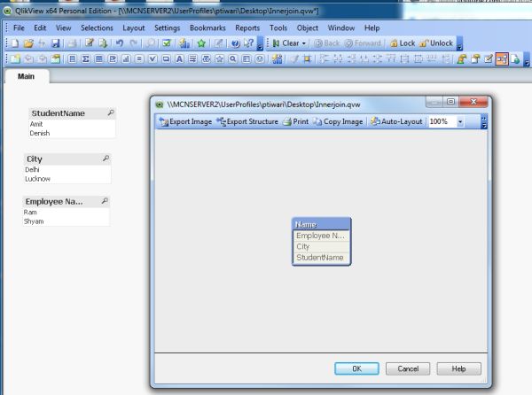
Task: Click the Undo arrow icon
Action: pos(120,43)
